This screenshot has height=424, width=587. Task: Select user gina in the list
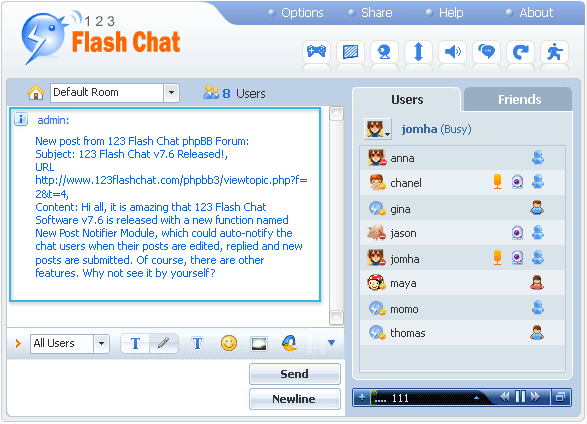point(462,208)
